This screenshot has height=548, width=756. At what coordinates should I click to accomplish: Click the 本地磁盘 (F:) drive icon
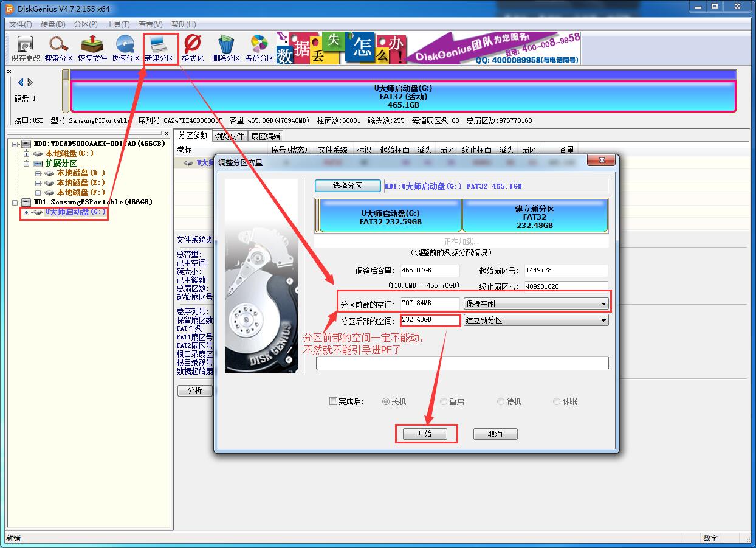click(x=49, y=193)
